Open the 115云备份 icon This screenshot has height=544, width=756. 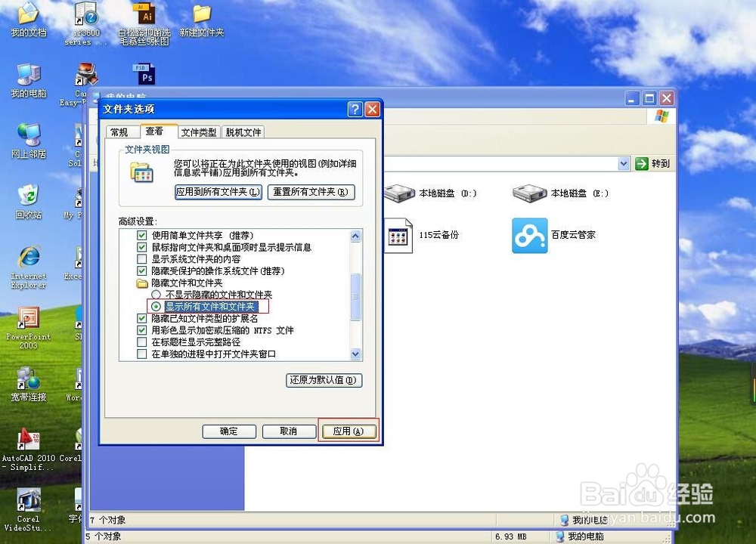[x=398, y=235]
